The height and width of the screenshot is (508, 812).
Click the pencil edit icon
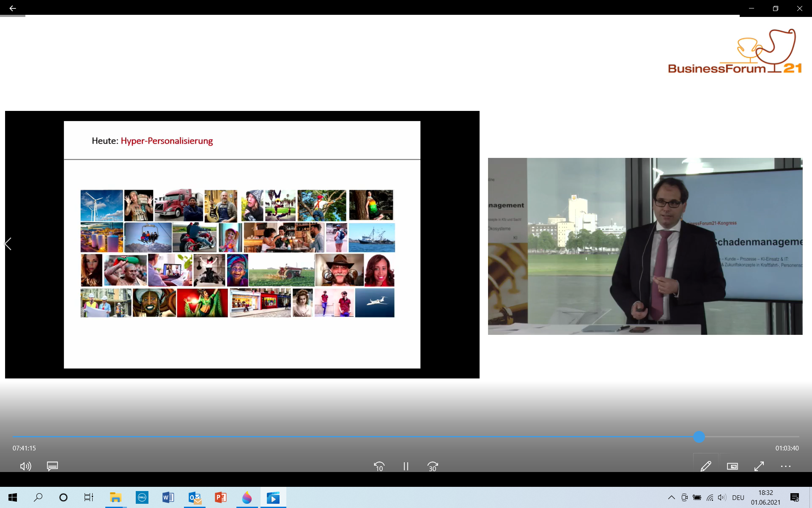tap(705, 466)
